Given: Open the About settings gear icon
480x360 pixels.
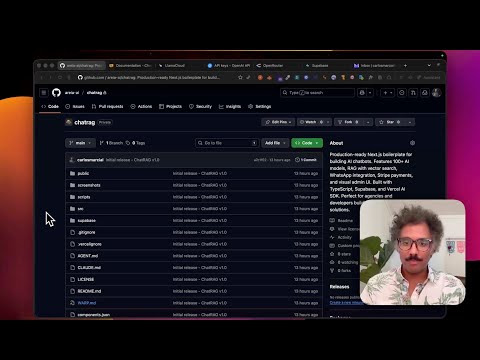Looking at the screenshot, I should click(412, 143).
